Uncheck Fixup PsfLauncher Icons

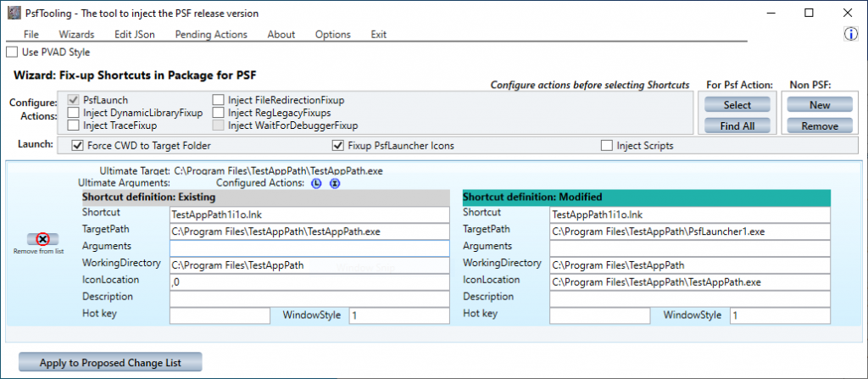coord(337,147)
